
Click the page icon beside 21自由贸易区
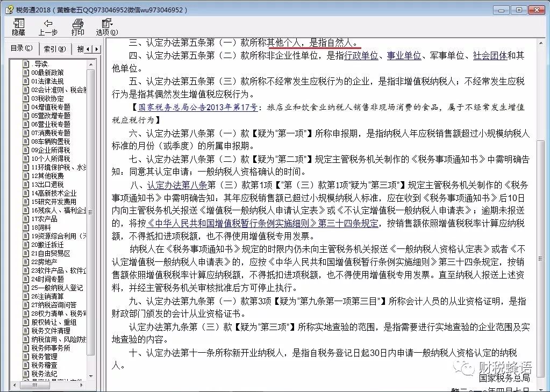pyautogui.click(x=26, y=253)
